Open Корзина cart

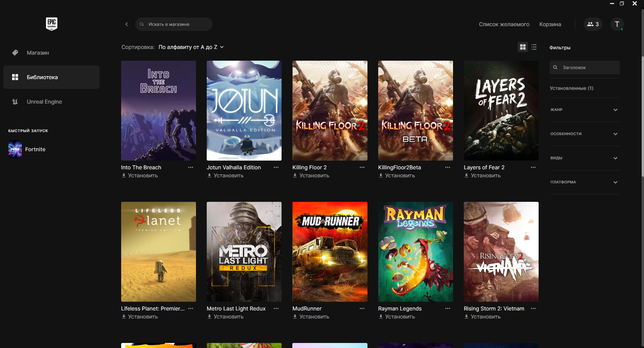tap(550, 24)
